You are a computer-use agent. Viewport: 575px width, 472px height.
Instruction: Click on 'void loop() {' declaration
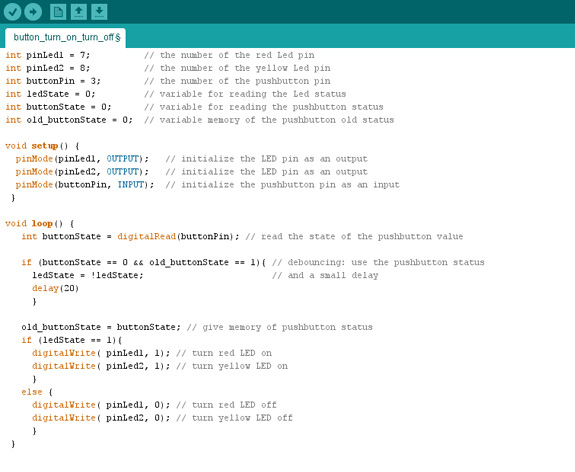(40, 224)
